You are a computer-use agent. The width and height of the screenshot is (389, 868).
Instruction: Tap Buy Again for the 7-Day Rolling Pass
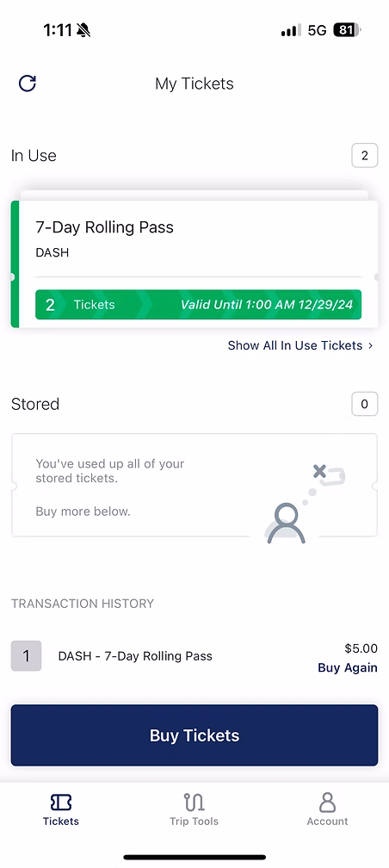[x=348, y=667]
